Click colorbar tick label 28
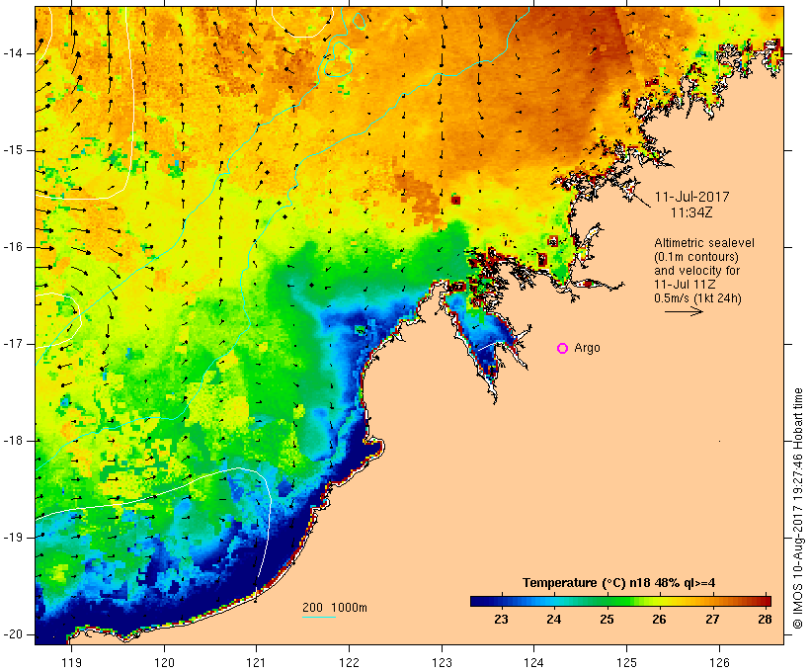Image resolution: width=810 pixels, height=672 pixels. pyautogui.click(x=766, y=619)
